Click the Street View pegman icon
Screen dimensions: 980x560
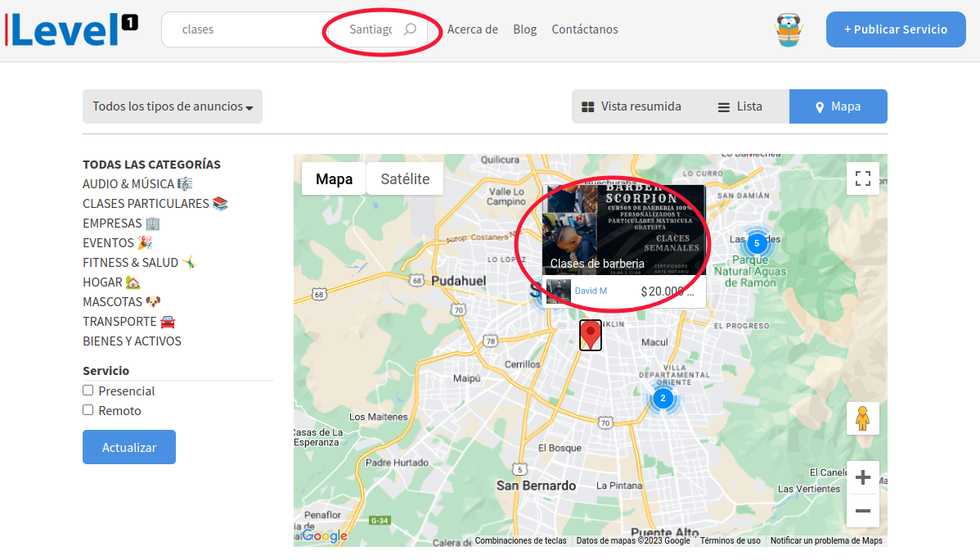[x=862, y=418]
